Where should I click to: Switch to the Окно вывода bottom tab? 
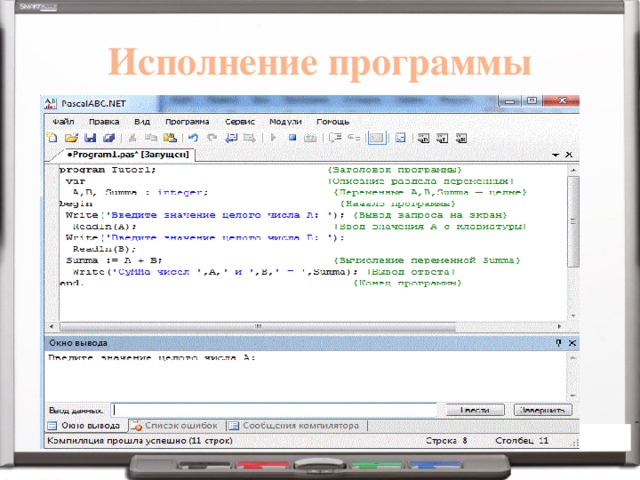[x=86, y=426]
